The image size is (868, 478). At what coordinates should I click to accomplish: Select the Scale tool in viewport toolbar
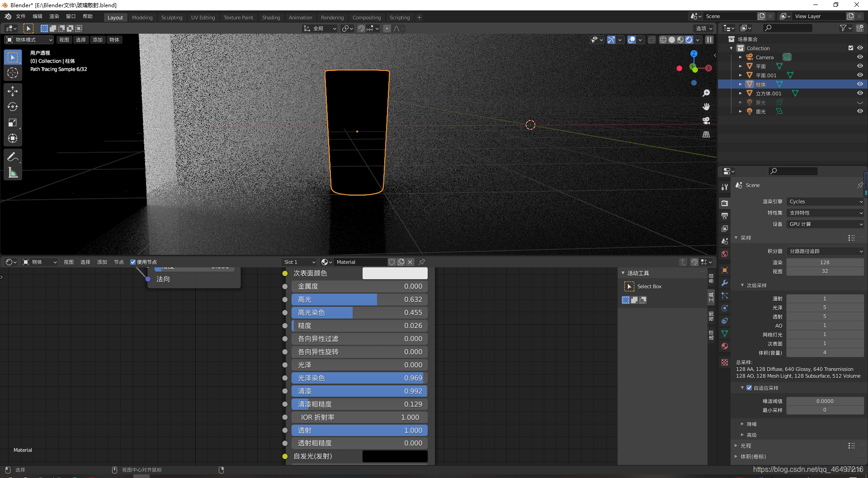13,122
